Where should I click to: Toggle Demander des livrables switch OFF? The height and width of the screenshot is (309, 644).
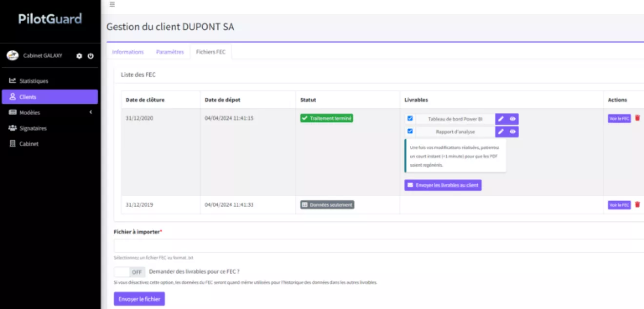(129, 272)
